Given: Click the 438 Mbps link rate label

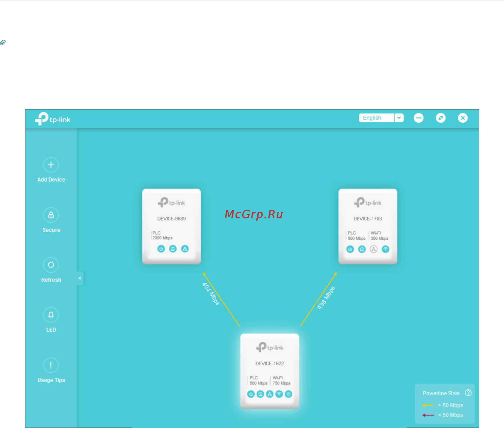Looking at the screenshot, I should (x=326, y=298).
